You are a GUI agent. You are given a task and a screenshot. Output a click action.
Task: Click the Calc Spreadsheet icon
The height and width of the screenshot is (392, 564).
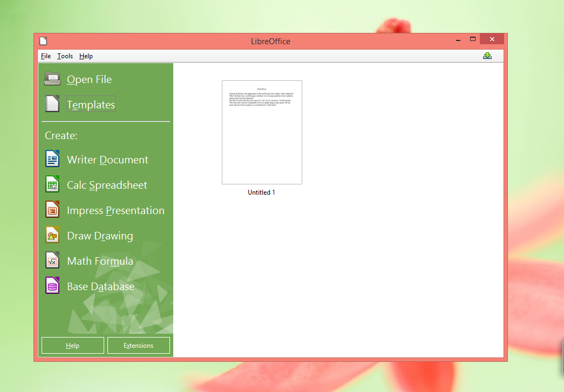52,184
